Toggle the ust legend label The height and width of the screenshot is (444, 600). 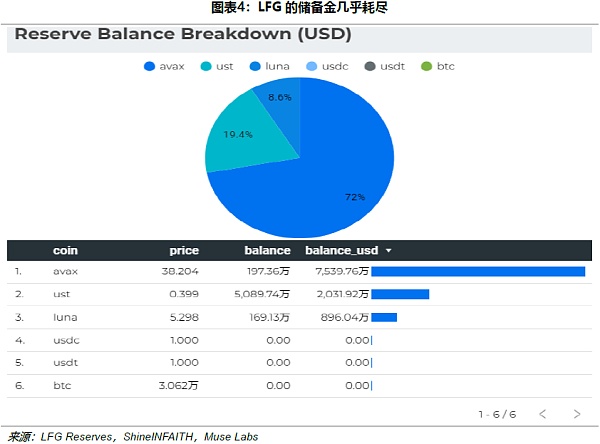pos(225,67)
